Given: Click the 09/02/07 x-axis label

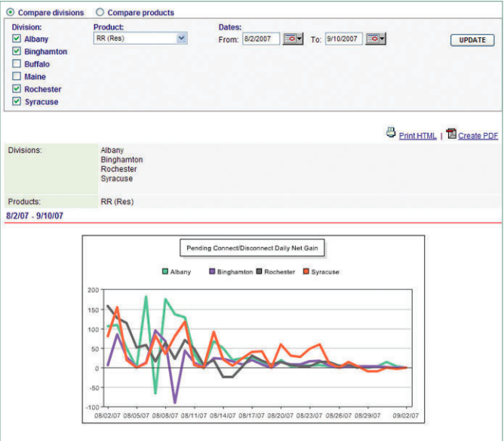Looking at the screenshot, I should pos(406,415).
